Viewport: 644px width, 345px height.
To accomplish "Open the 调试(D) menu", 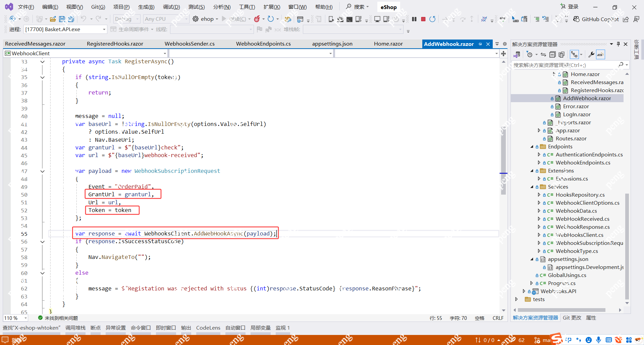I will [171, 7].
